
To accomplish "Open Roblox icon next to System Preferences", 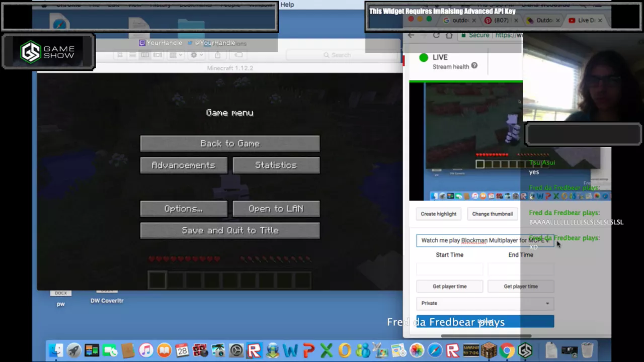I will [x=254, y=350].
